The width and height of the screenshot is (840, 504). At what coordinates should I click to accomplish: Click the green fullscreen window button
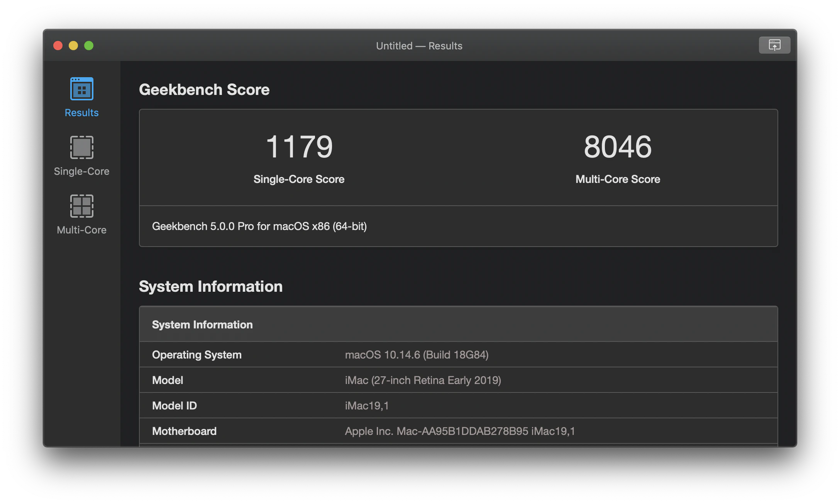point(89,46)
